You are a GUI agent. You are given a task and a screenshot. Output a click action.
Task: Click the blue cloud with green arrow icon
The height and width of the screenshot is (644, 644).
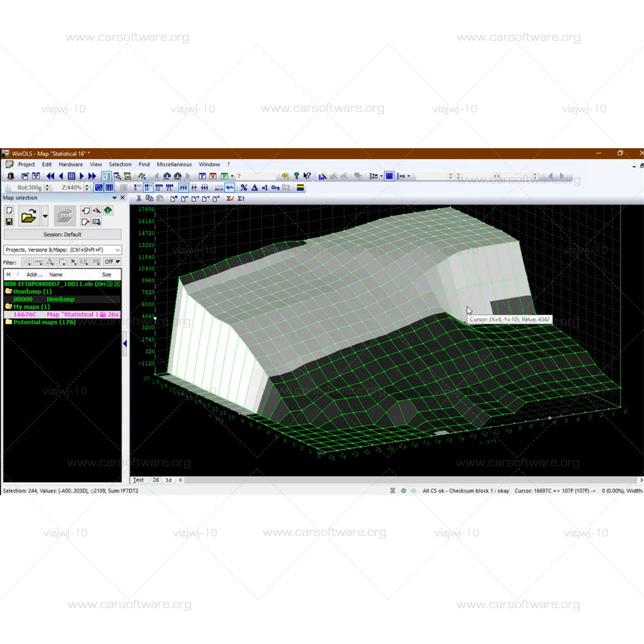point(108,211)
